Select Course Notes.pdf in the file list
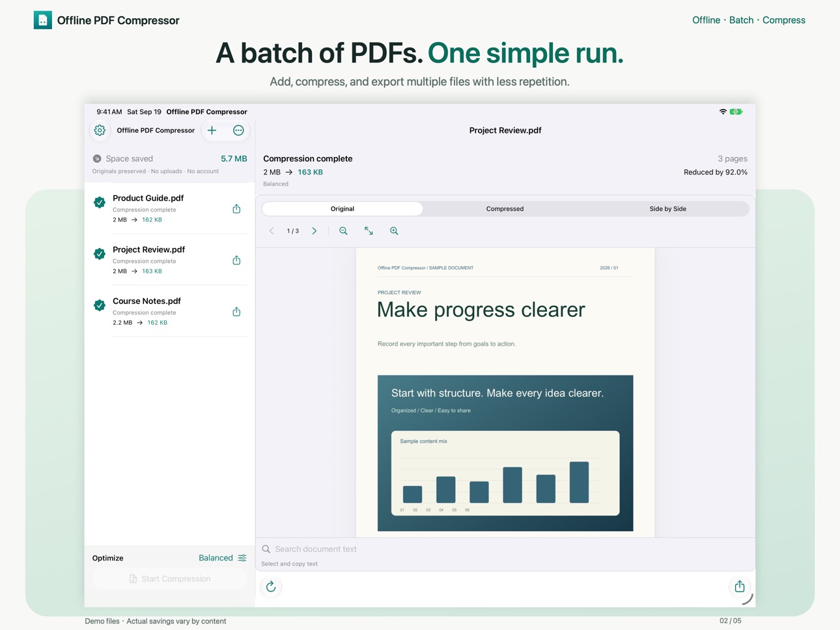Viewport: 840px width, 630px height. click(x=169, y=311)
